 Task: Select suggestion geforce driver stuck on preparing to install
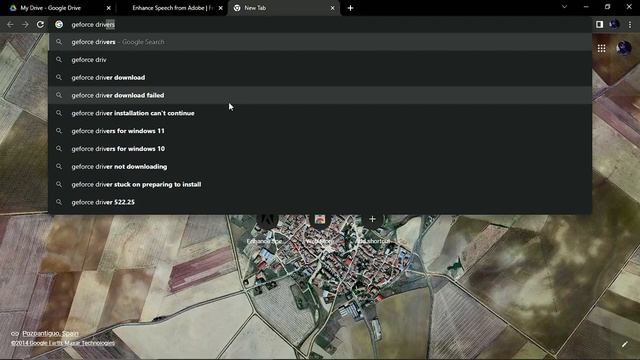320,184
